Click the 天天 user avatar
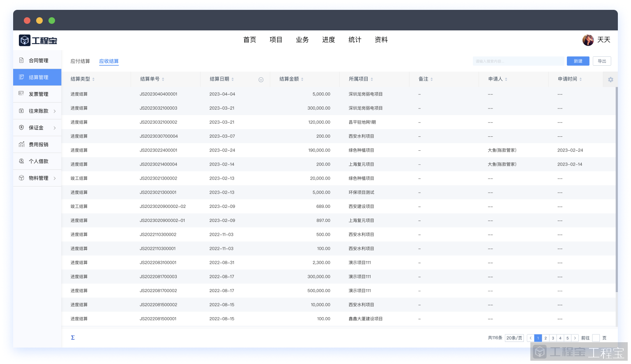This screenshot has width=631, height=364. 588,40
